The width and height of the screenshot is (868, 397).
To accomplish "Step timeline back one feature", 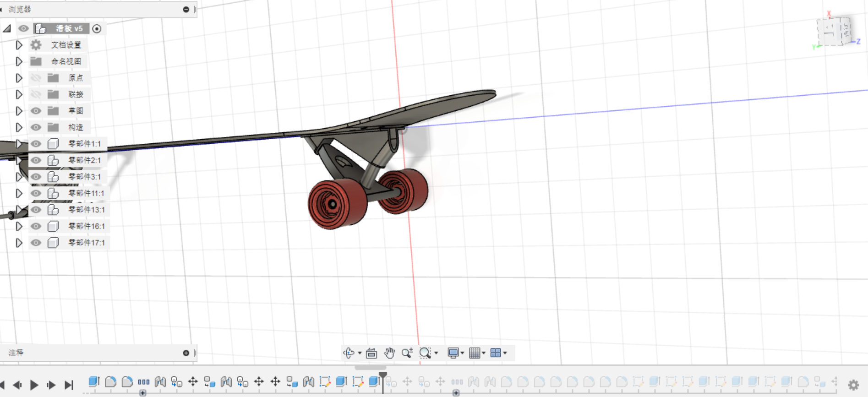I will (x=17, y=385).
